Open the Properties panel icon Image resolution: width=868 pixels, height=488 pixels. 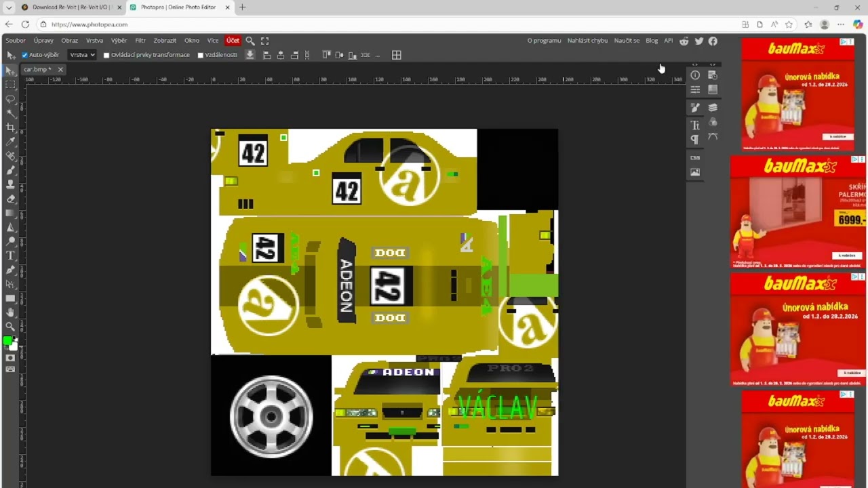(x=695, y=89)
